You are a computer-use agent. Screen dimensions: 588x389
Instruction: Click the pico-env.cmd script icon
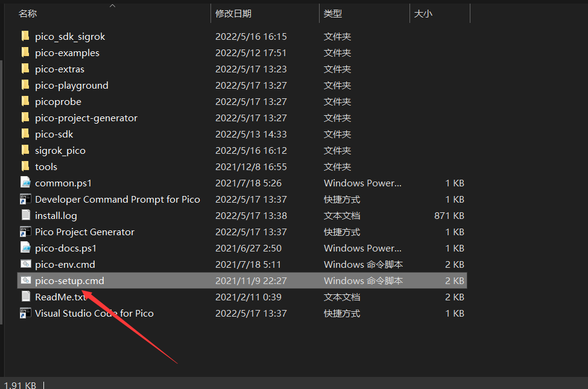click(25, 264)
